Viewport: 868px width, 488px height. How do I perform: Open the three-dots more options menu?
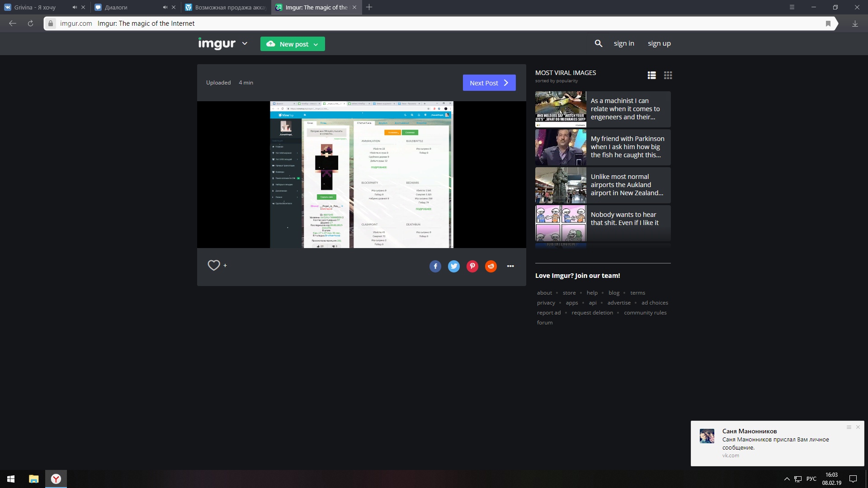pyautogui.click(x=510, y=266)
